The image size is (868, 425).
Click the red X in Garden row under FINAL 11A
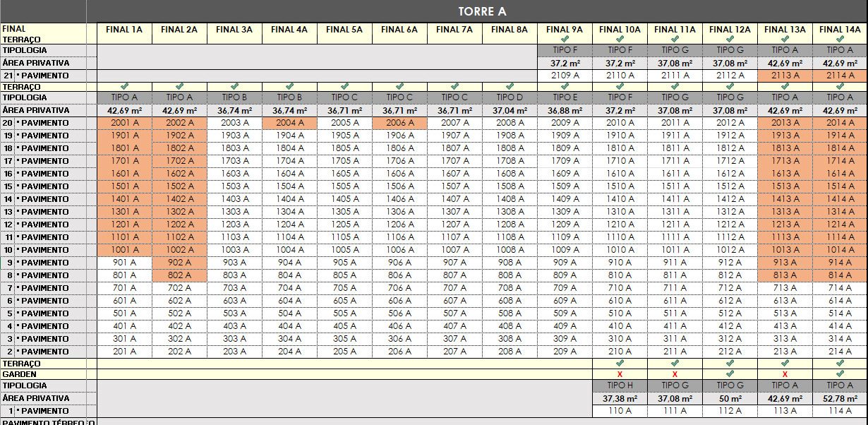pyautogui.click(x=675, y=373)
